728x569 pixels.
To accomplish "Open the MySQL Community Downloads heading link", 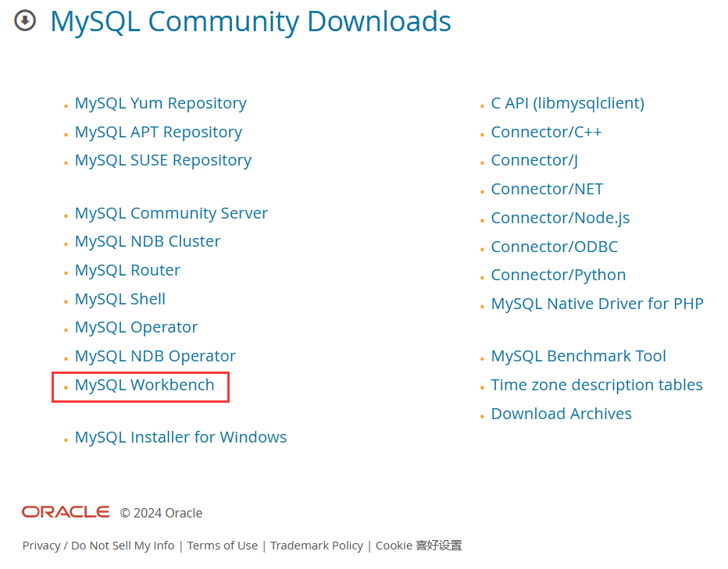I will tap(251, 22).
